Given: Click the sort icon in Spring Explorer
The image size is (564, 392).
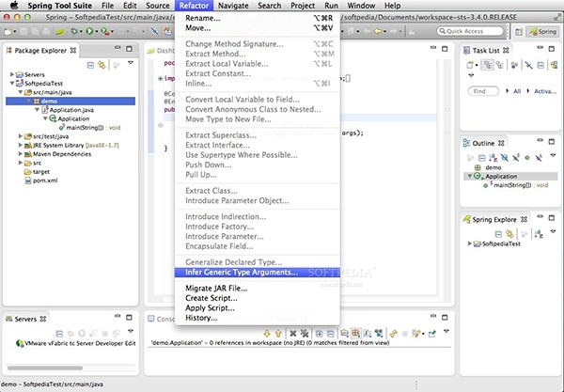Looking at the screenshot, I should (x=539, y=234).
